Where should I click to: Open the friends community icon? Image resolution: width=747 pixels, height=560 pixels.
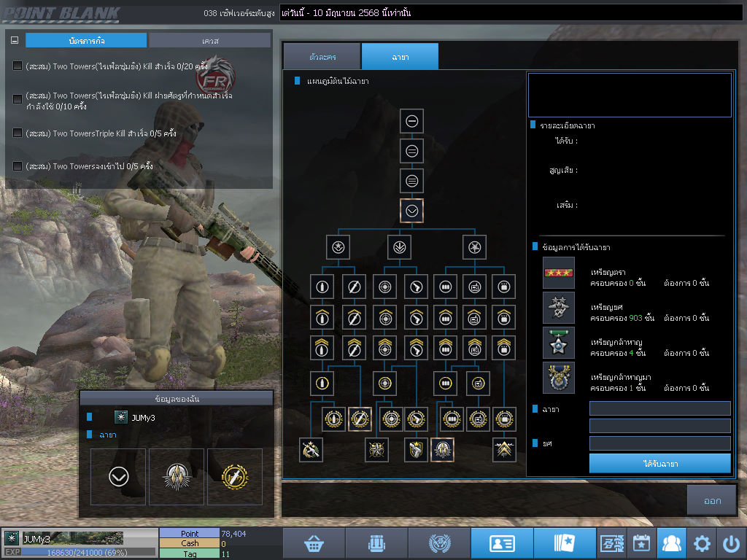click(x=672, y=543)
